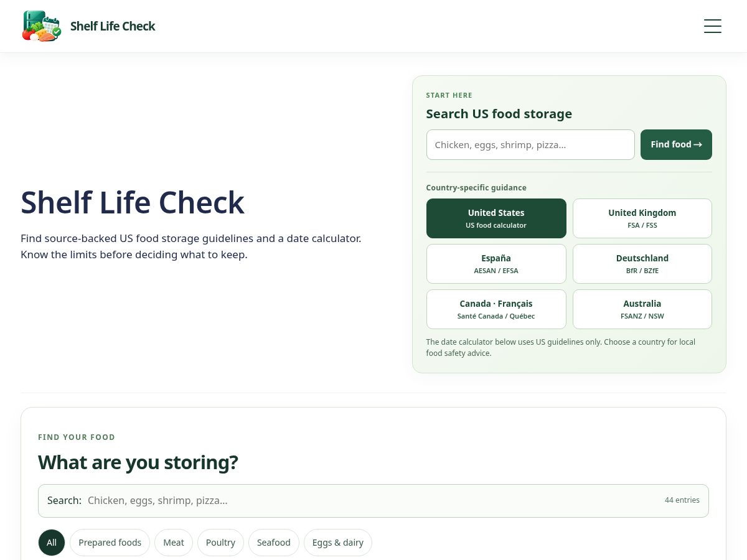Choose España AESAN / EFSA guidance
Viewport: 747px width, 560px height.
(496, 264)
